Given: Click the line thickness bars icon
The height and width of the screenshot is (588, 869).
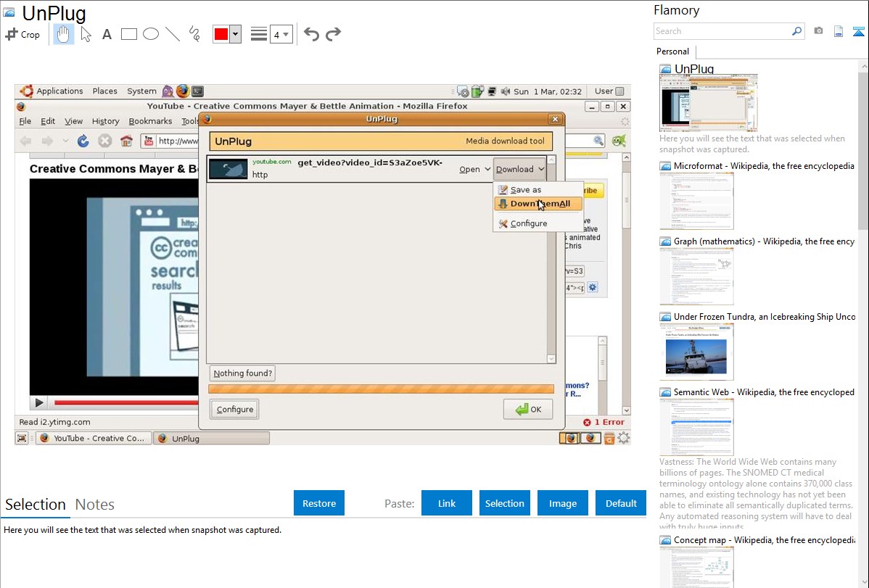Looking at the screenshot, I should click(259, 34).
